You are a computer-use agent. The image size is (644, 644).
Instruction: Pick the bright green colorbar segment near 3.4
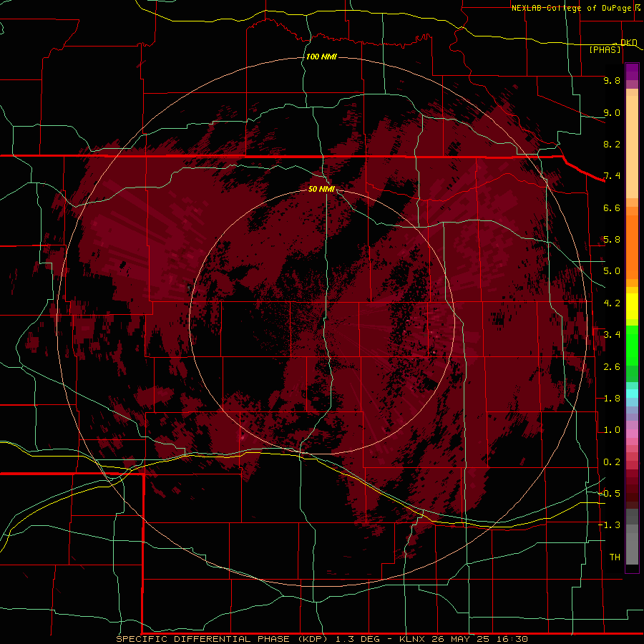632,345
